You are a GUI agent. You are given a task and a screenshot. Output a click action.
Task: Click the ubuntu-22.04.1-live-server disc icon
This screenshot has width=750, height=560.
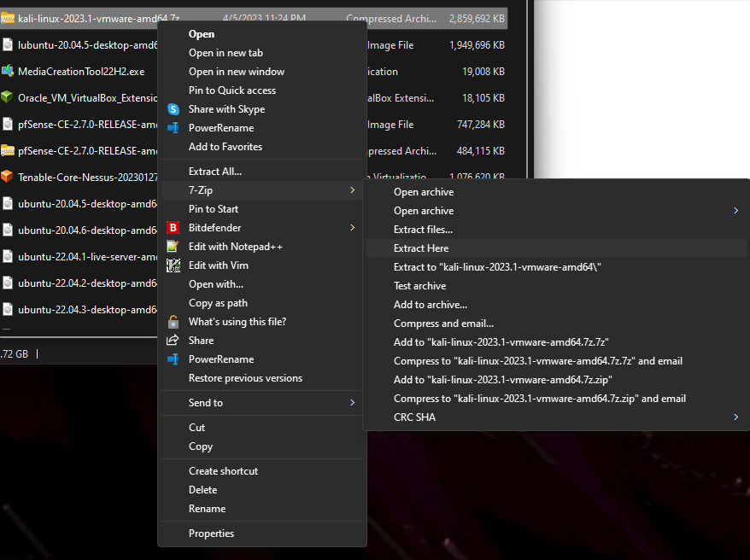[x=8, y=257]
